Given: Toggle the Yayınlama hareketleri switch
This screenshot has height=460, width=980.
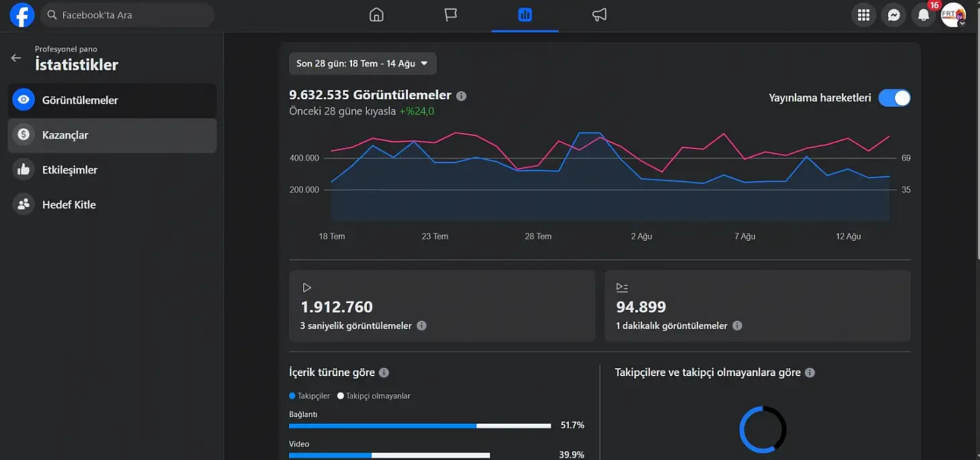Looking at the screenshot, I should tap(894, 98).
